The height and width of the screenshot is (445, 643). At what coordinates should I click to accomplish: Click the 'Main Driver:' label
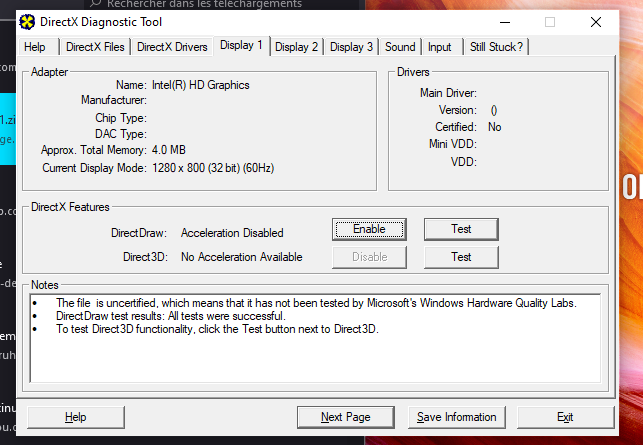(448, 93)
